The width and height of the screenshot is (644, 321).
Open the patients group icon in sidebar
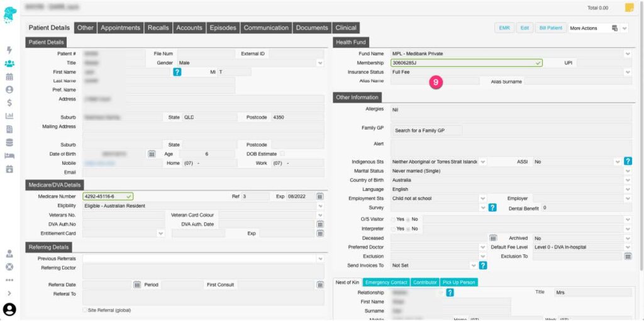coord(9,64)
